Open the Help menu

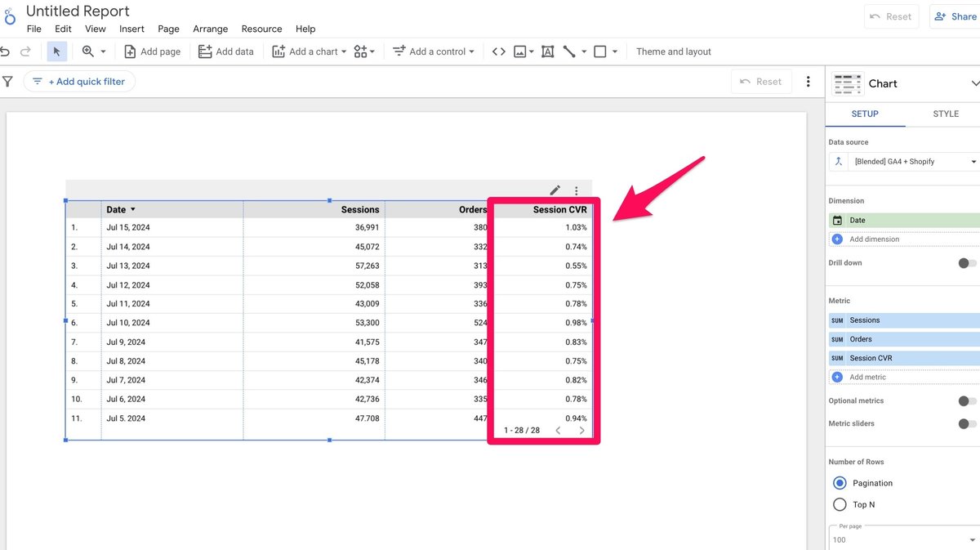tap(305, 29)
